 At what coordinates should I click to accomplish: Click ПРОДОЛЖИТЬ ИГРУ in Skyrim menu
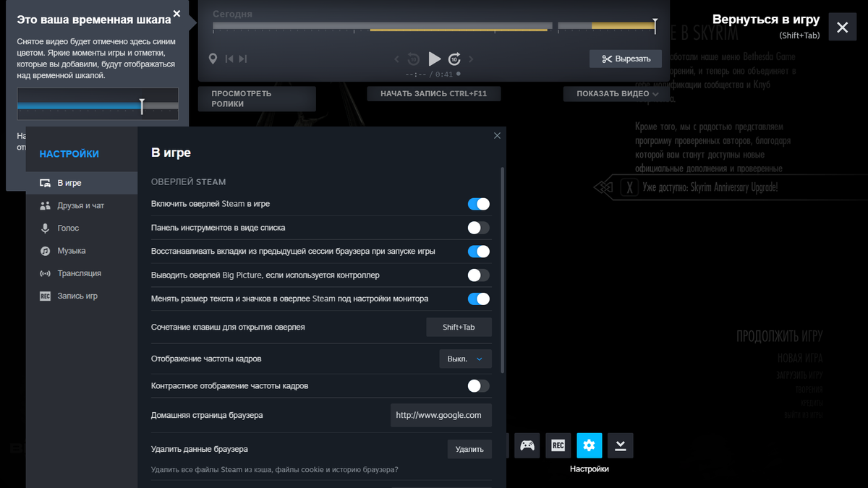[x=780, y=336]
